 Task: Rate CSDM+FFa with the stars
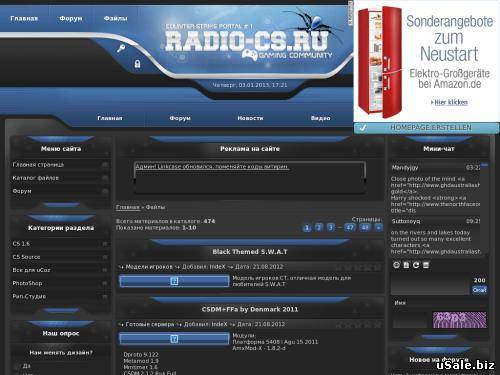click(x=358, y=325)
